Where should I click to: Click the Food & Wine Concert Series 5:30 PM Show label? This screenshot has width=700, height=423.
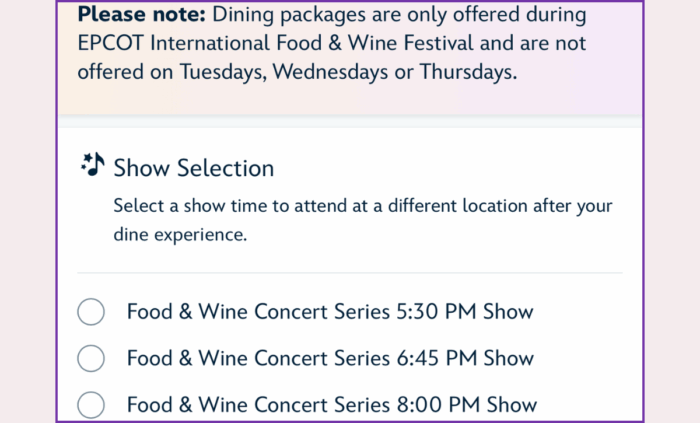click(x=330, y=311)
